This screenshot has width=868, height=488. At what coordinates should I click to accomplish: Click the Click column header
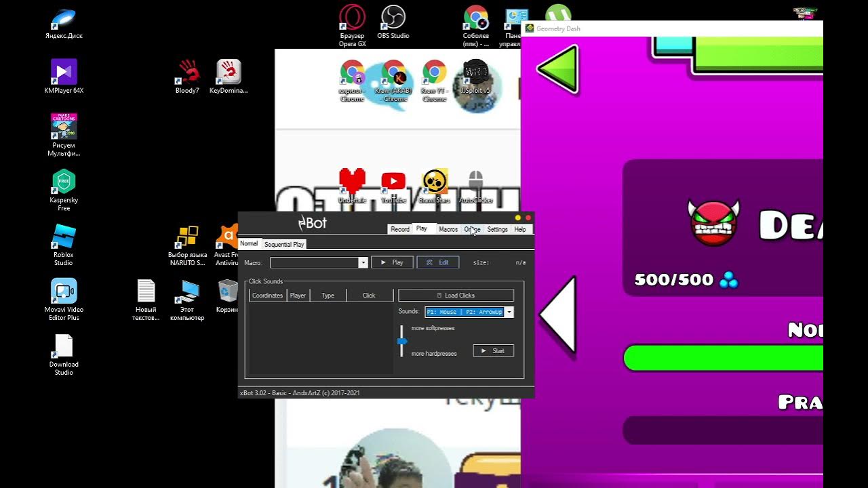pyautogui.click(x=369, y=296)
